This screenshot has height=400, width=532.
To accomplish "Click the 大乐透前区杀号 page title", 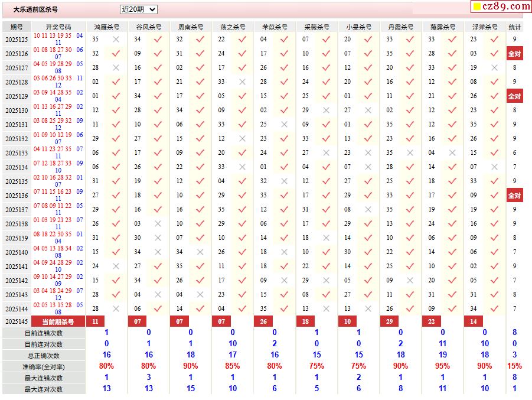I will click(x=35, y=9).
